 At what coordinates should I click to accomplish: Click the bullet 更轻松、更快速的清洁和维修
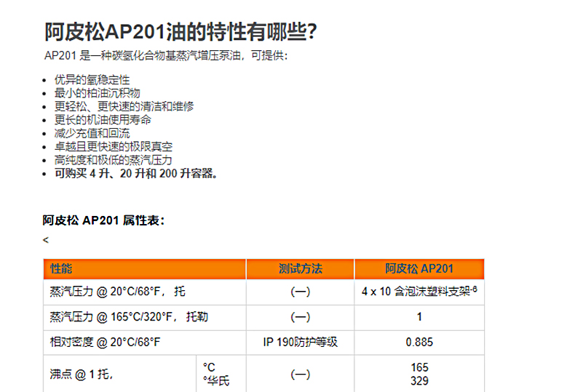click(124, 106)
